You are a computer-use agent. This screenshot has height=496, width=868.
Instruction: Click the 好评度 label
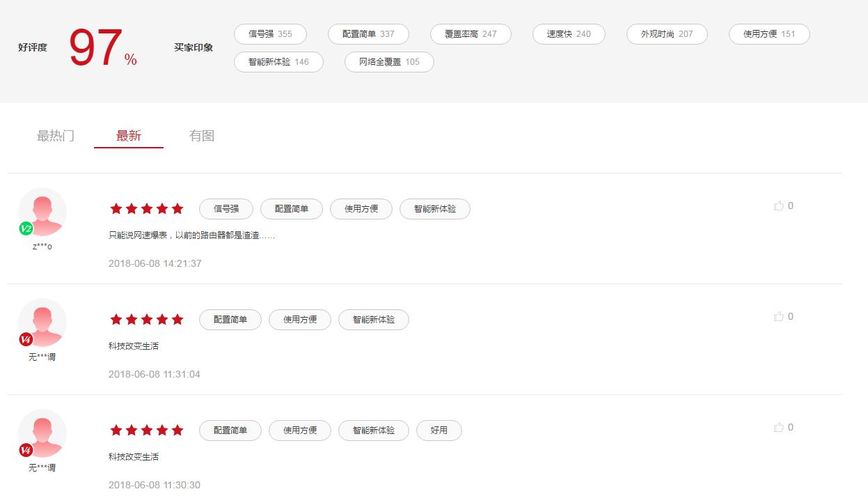[33, 48]
